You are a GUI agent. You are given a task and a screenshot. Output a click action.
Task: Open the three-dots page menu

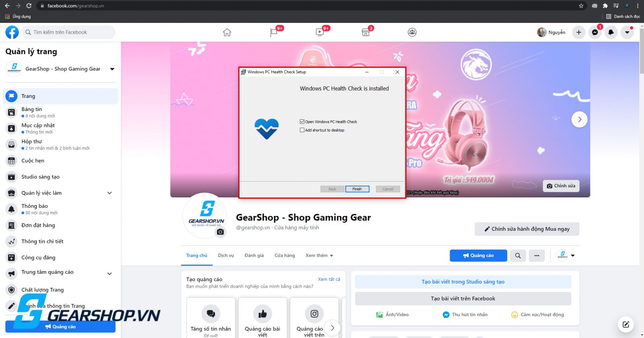[x=537, y=255]
